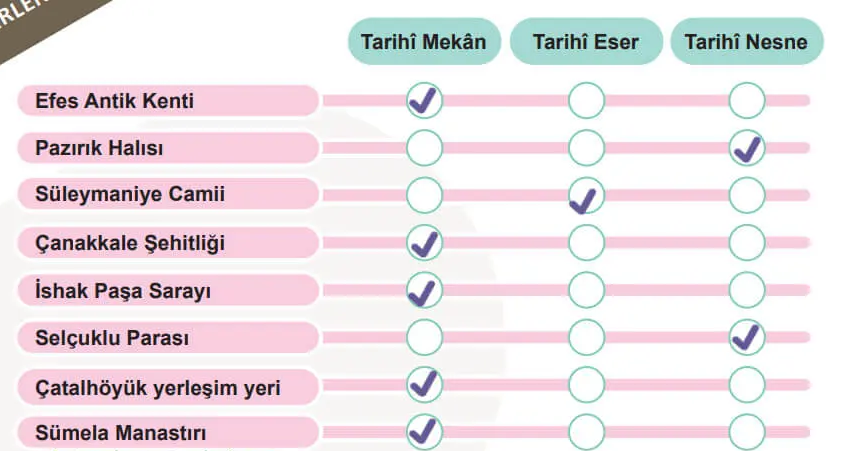This screenshot has width=854, height=451.
Task: Click the Tarihî Nesne column header
Action: [747, 42]
